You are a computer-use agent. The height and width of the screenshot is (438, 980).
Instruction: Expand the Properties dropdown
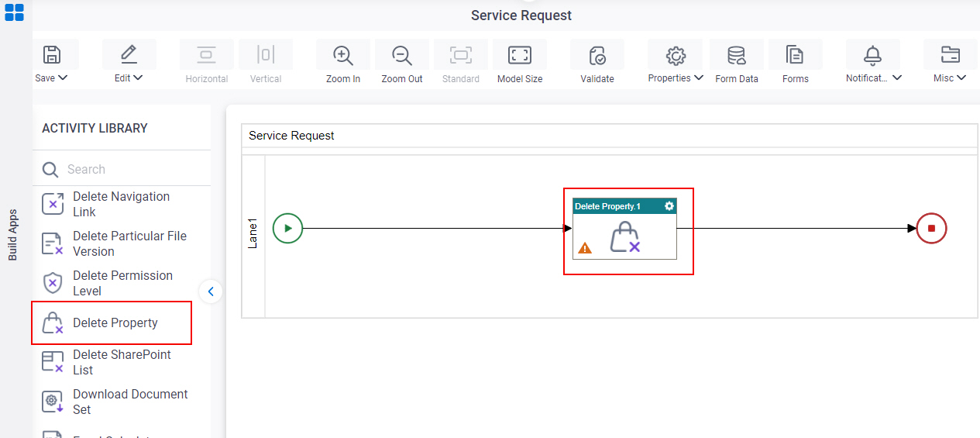699,78
